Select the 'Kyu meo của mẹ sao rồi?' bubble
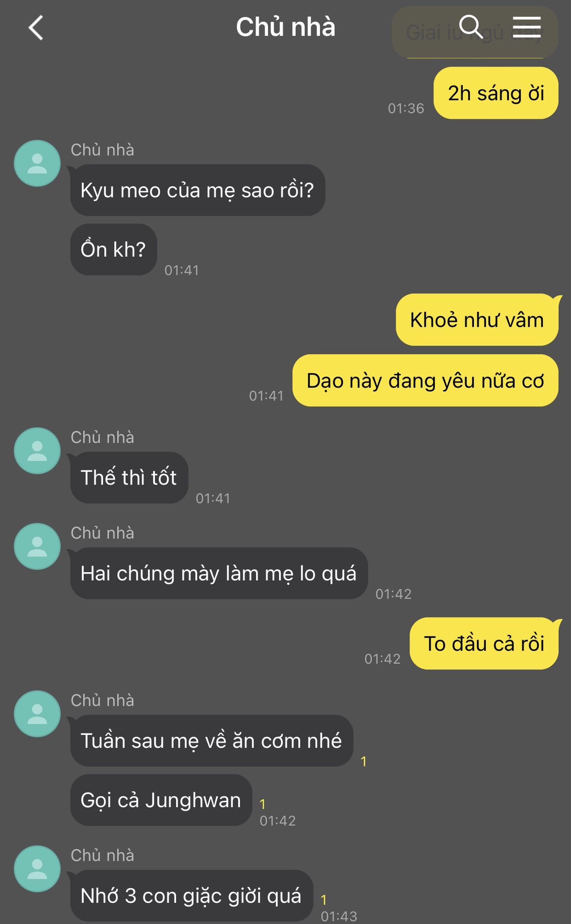 point(197,190)
